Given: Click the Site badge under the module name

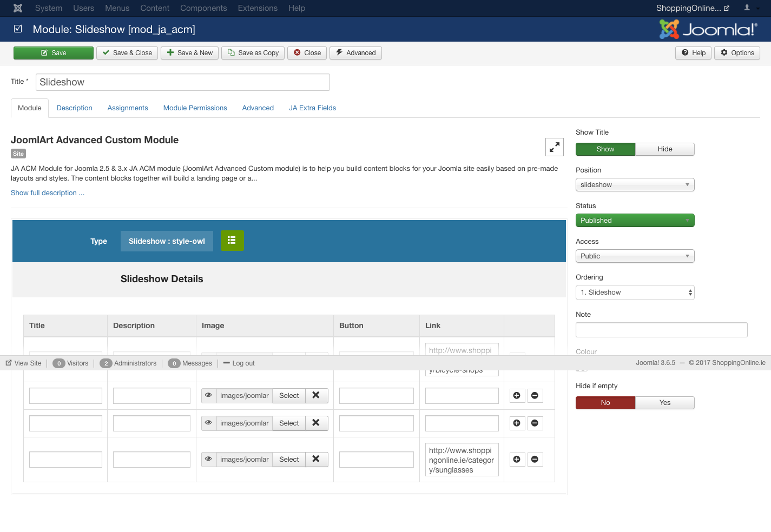Looking at the screenshot, I should coord(18,154).
